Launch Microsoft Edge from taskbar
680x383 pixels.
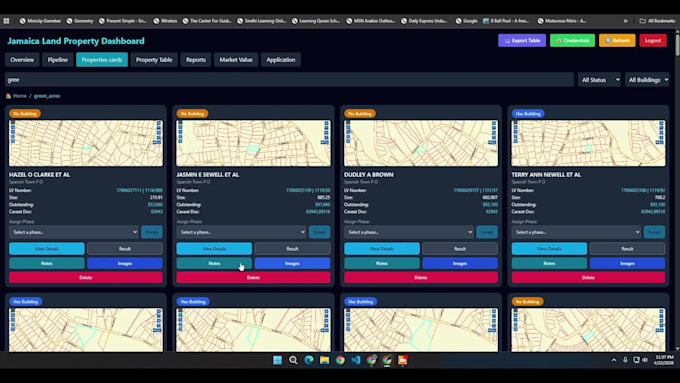(309, 360)
